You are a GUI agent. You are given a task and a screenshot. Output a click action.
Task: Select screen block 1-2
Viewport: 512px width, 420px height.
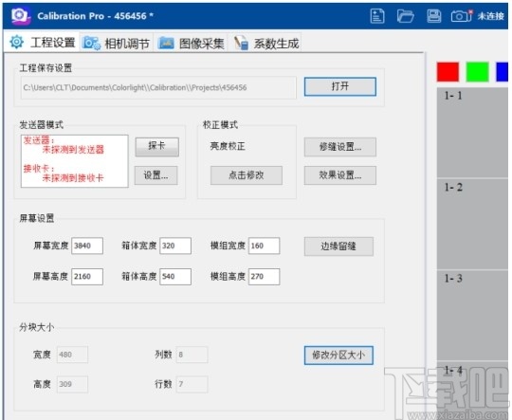coord(472,224)
